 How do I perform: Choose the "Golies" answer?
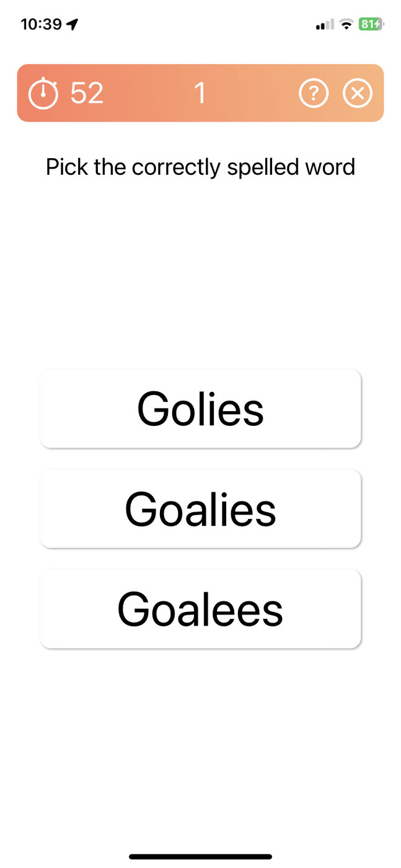[200, 409]
